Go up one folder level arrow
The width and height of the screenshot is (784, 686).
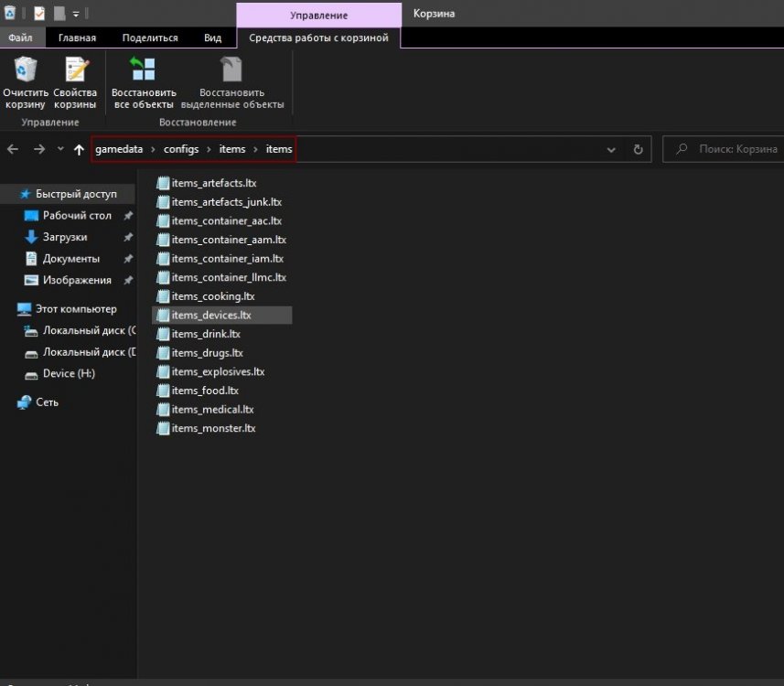click(79, 149)
